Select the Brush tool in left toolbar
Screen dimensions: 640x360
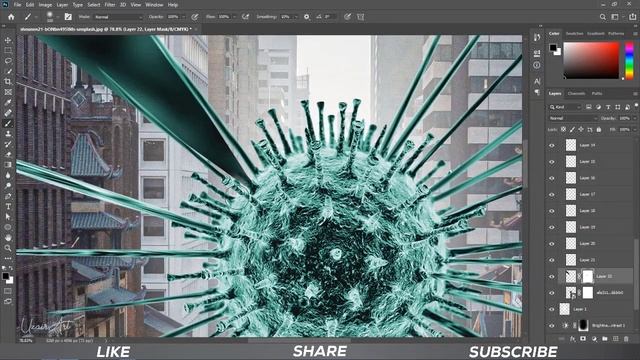tap(8, 123)
